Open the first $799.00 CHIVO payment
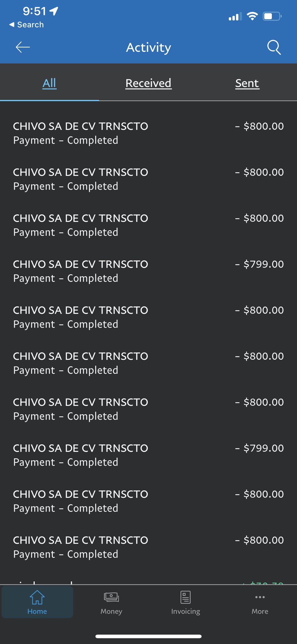 tap(148, 271)
